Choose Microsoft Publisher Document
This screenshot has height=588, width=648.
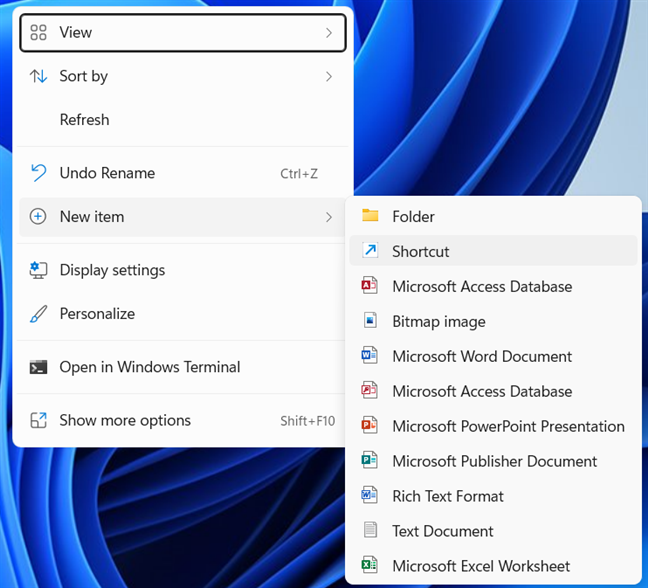493,461
